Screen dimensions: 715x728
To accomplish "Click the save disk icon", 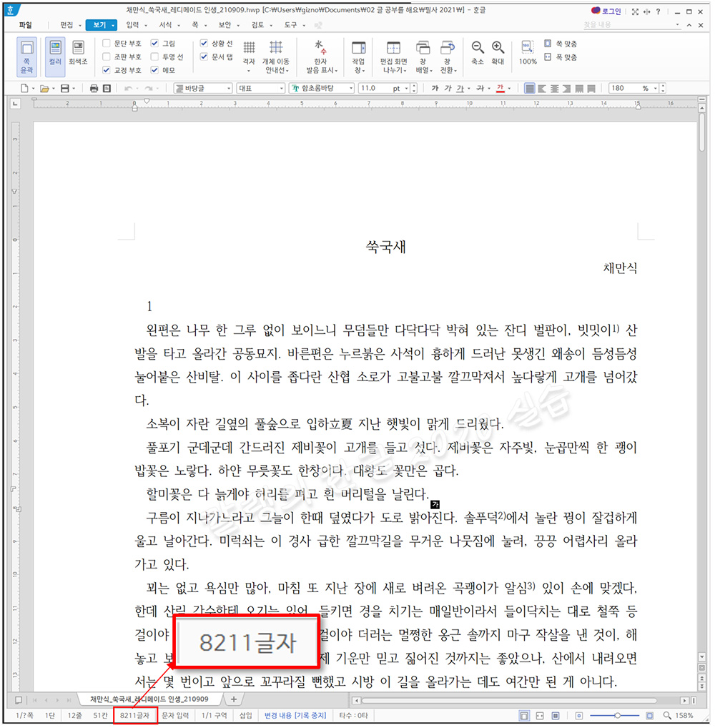I will pos(65,88).
